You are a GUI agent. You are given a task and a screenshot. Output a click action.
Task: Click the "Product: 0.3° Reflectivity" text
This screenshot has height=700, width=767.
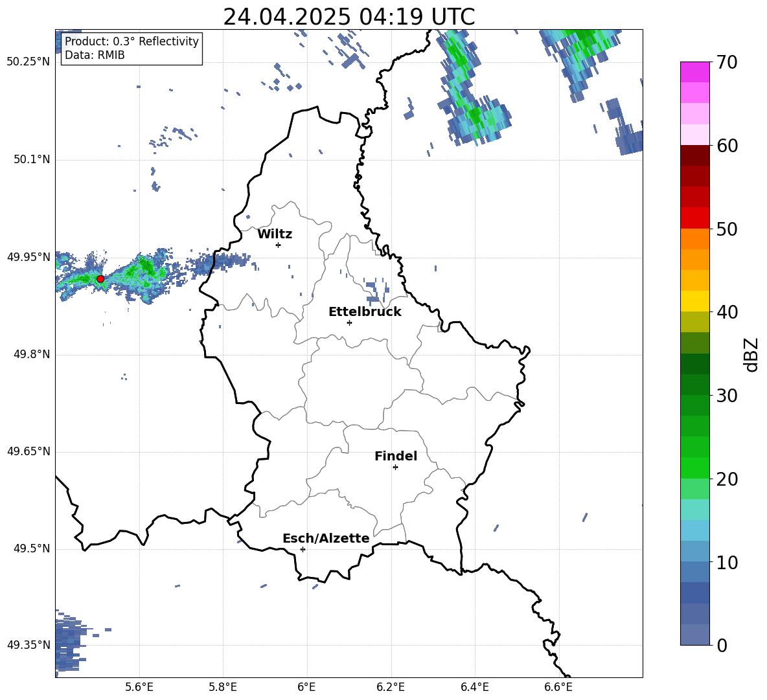coord(132,41)
